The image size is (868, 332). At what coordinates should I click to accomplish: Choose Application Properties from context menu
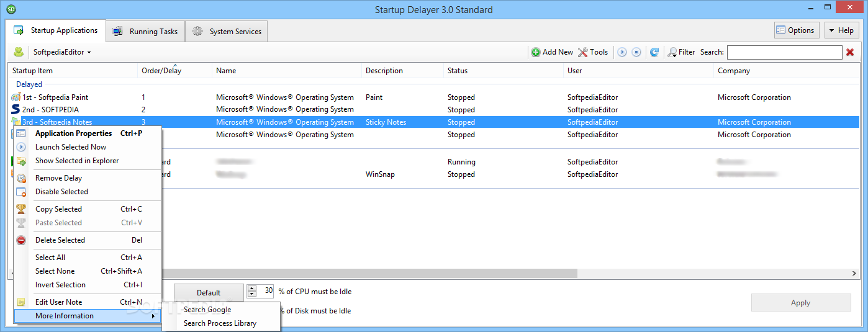(88, 133)
